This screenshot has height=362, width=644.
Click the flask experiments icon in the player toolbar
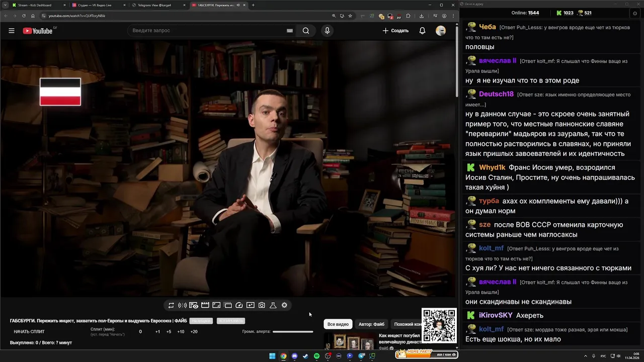[x=273, y=305]
